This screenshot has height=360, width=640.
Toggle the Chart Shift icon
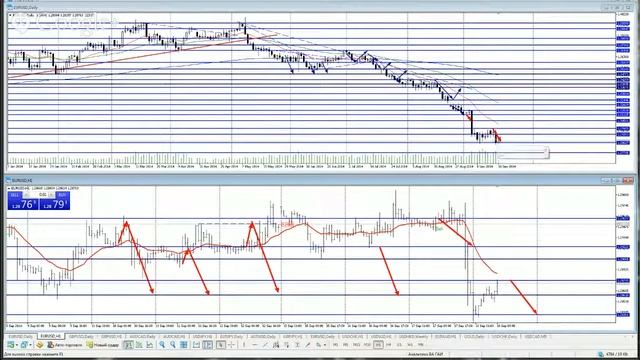click(207, 345)
